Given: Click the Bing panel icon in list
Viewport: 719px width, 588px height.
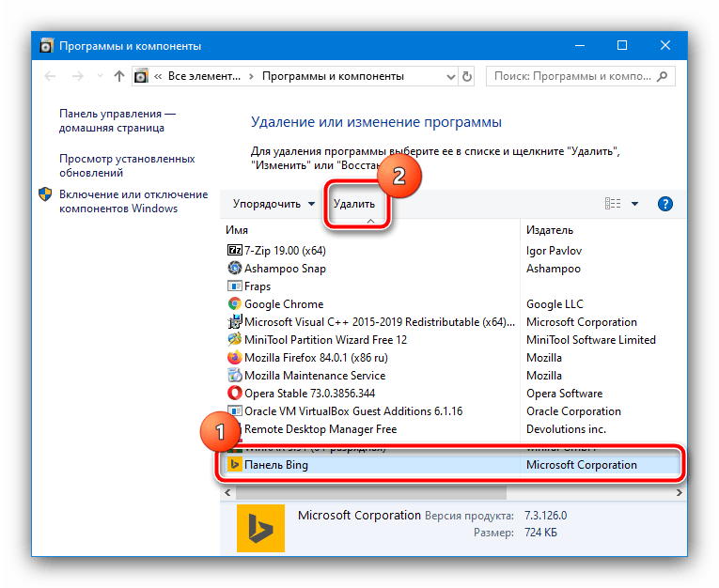Looking at the screenshot, I should [x=234, y=464].
